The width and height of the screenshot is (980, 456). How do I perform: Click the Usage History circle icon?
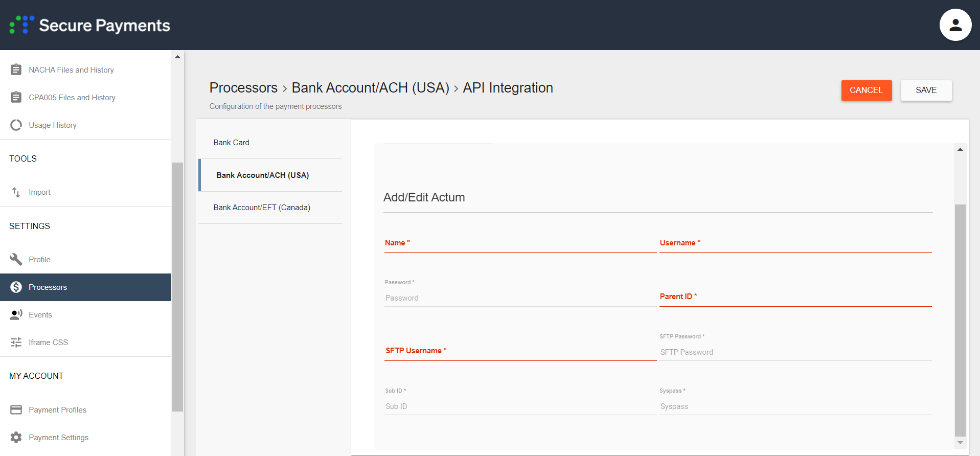16,125
